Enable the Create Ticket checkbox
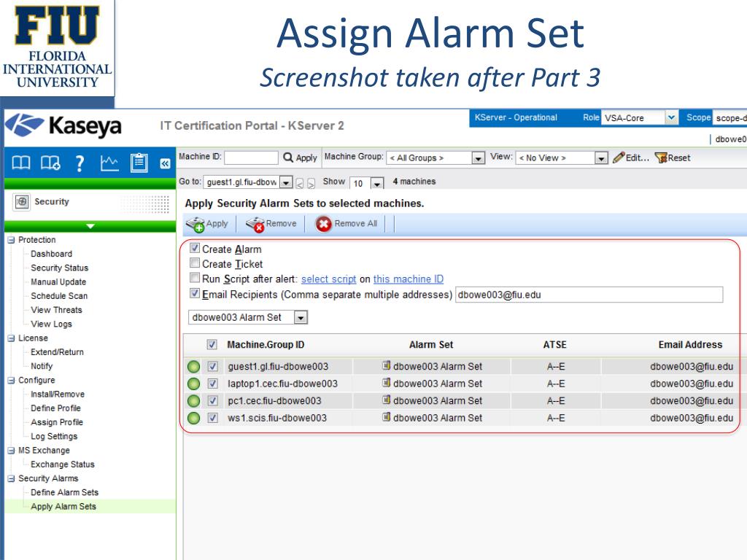 click(194, 262)
